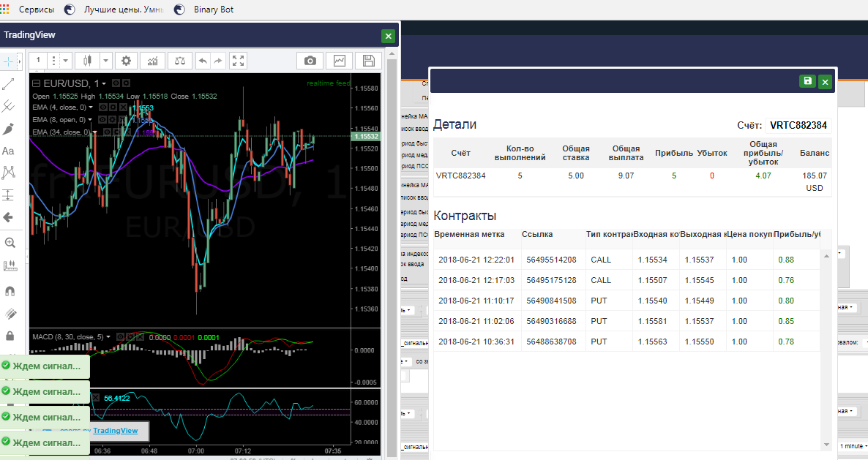Viewport: 868px width, 460px height.
Task: Follow the TradingView link under the chart
Action: coord(115,431)
